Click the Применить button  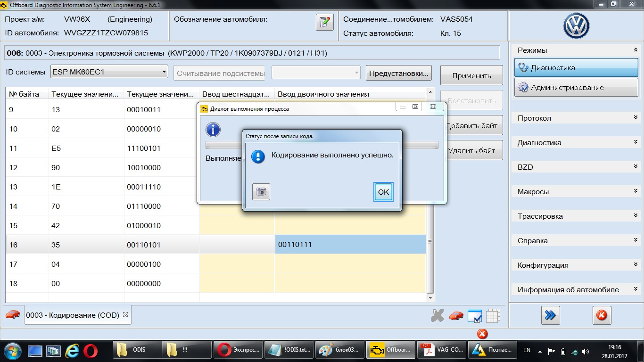tap(471, 75)
